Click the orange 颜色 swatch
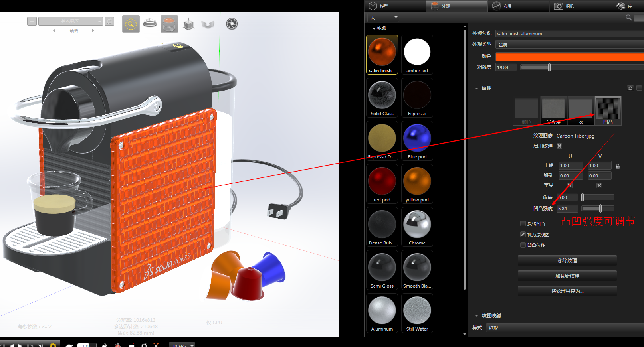The width and height of the screenshot is (644, 347). coord(569,57)
